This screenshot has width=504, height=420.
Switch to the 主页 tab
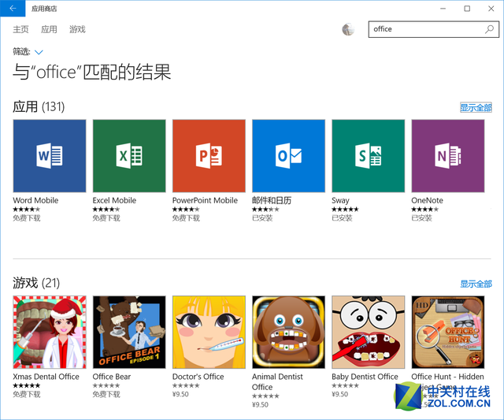click(x=20, y=30)
